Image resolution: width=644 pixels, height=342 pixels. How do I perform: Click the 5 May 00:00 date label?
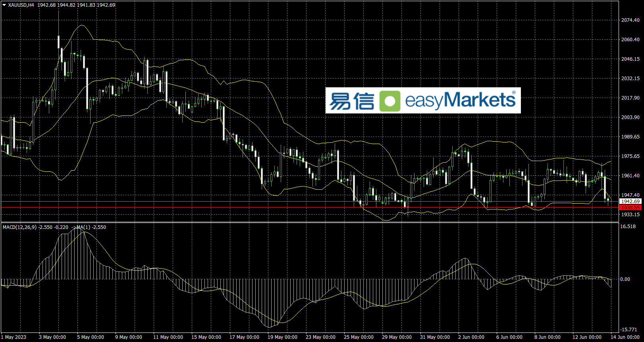click(x=91, y=337)
